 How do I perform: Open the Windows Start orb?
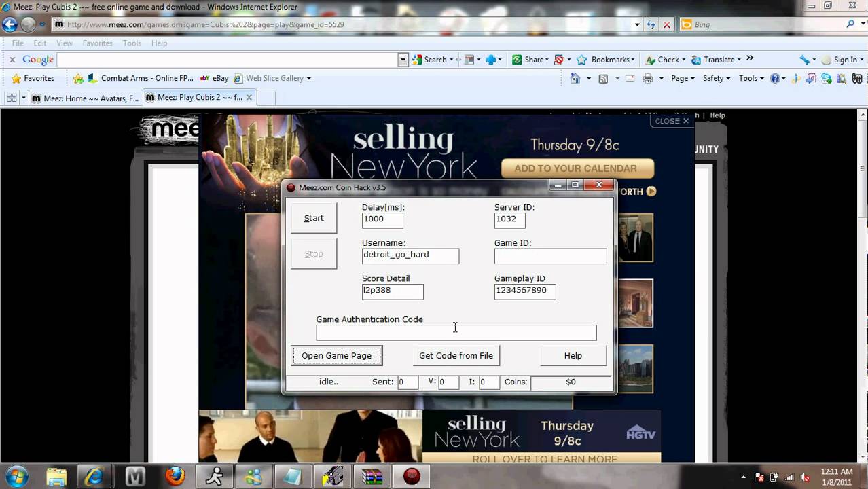[16, 476]
